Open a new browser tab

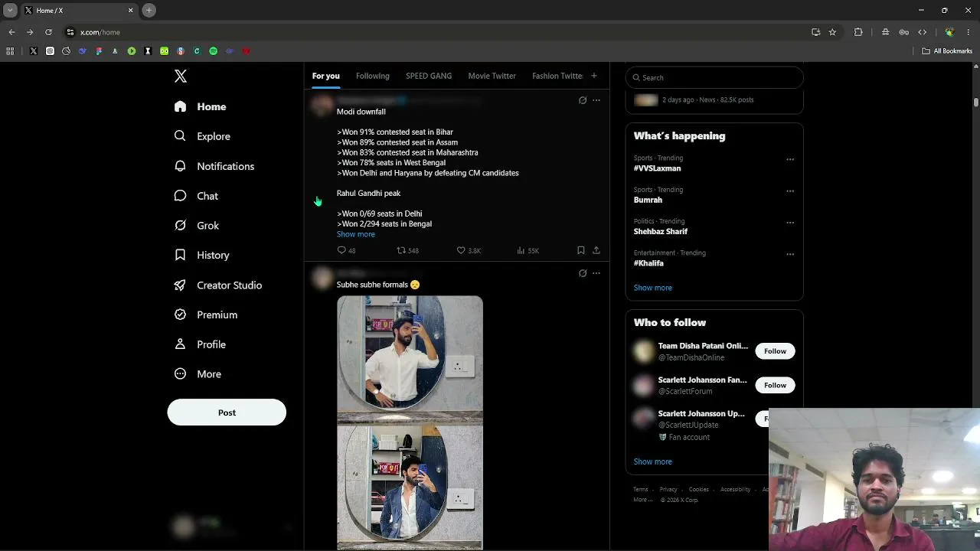tap(149, 10)
